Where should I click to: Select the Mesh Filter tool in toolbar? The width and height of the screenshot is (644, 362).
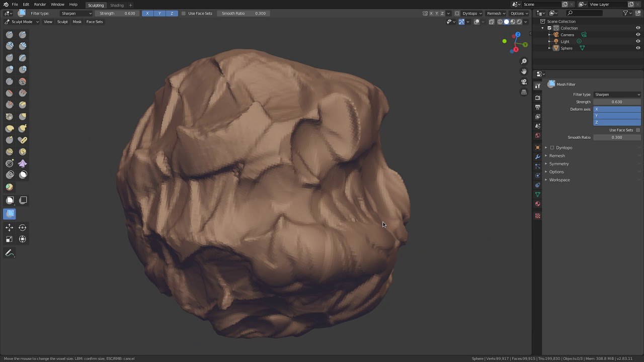click(x=10, y=214)
